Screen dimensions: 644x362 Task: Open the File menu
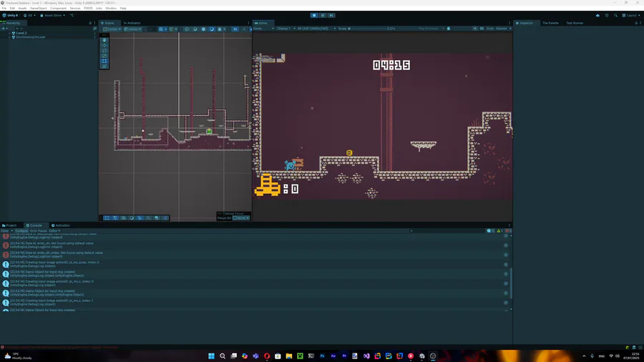point(4,8)
